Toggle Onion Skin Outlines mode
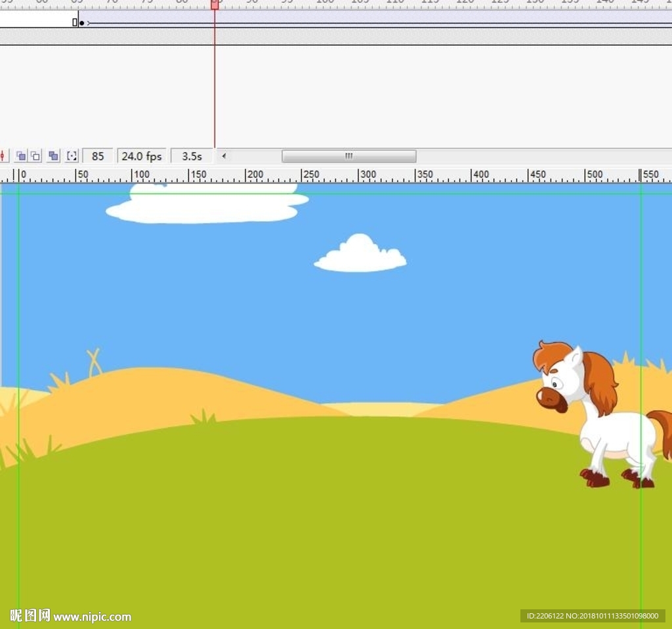Image resolution: width=672 pixels, height=629 pixels. coord(35,156)
